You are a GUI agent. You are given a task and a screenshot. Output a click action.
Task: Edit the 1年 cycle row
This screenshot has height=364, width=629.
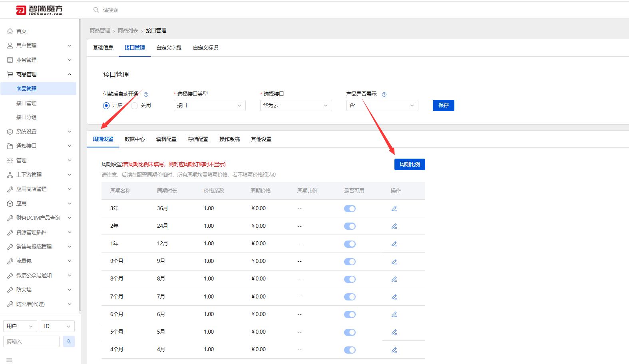394,244
